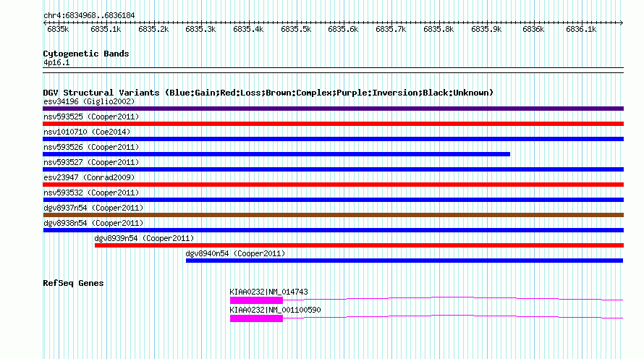
Task: Click the 6835.3k ruler position
Action: point(200,29)
